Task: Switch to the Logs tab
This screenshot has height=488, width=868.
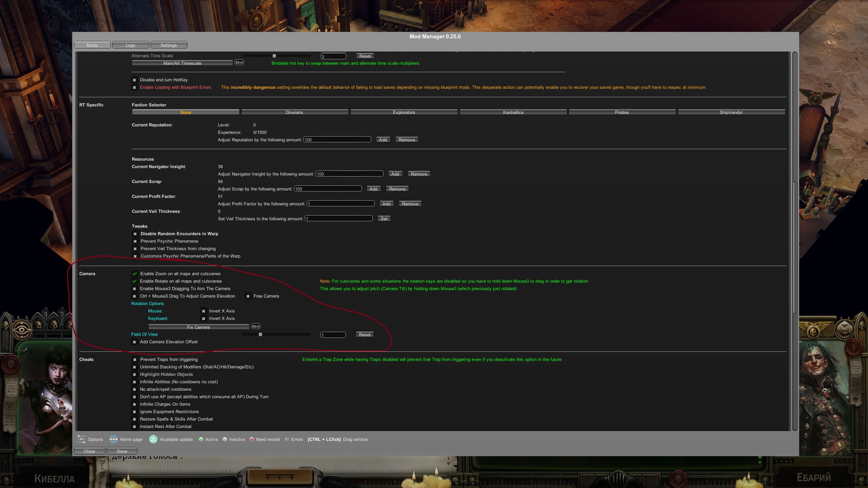Action: pyautogui.click(x=131, y=45)
